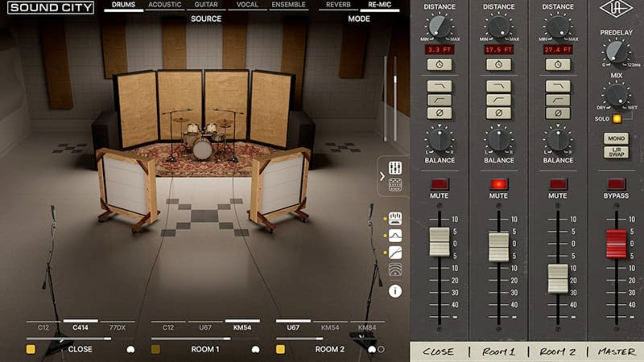Enable high-cut filter on Room 2 channel
Image resolution: width=644 pixels, height=362 pixels.
(557, 86)
